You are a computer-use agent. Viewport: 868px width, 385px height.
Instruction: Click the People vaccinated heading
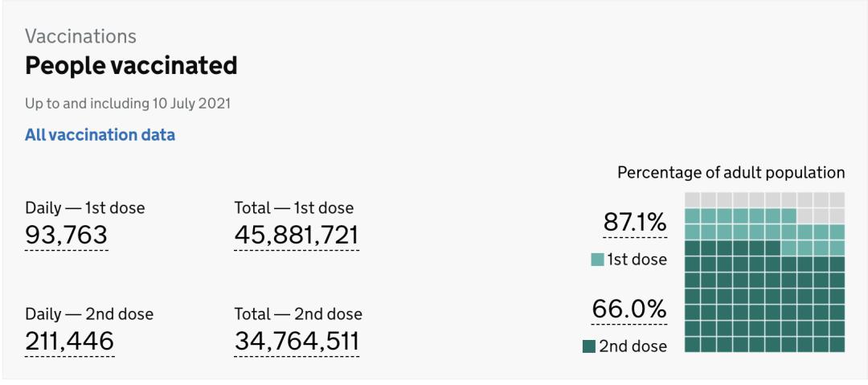tap(131, 65)
